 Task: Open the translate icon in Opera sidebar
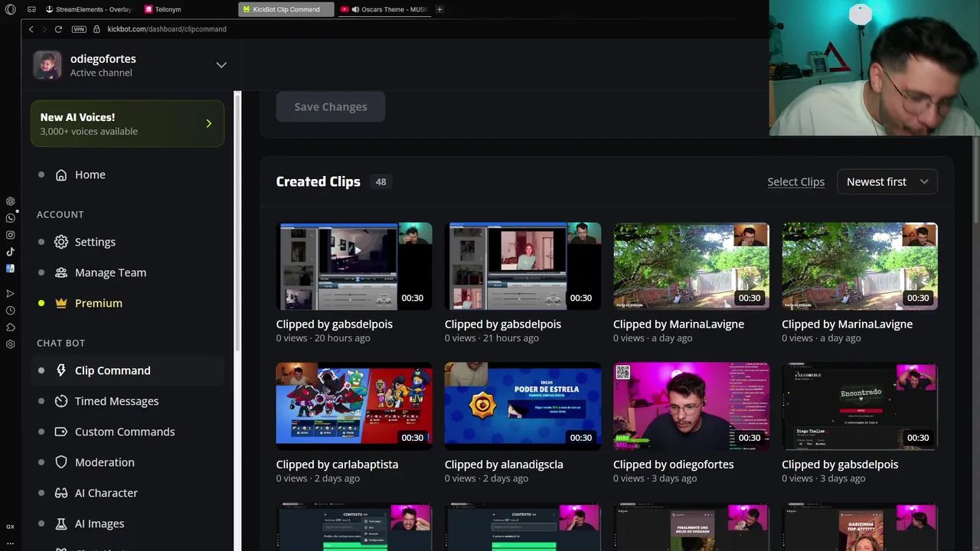[10, 269]
